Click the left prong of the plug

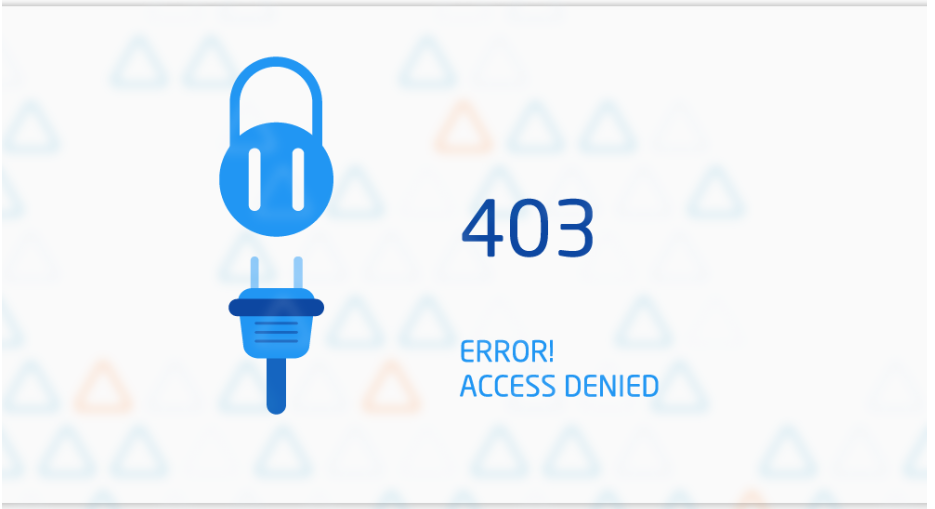[x=255, y=273]
